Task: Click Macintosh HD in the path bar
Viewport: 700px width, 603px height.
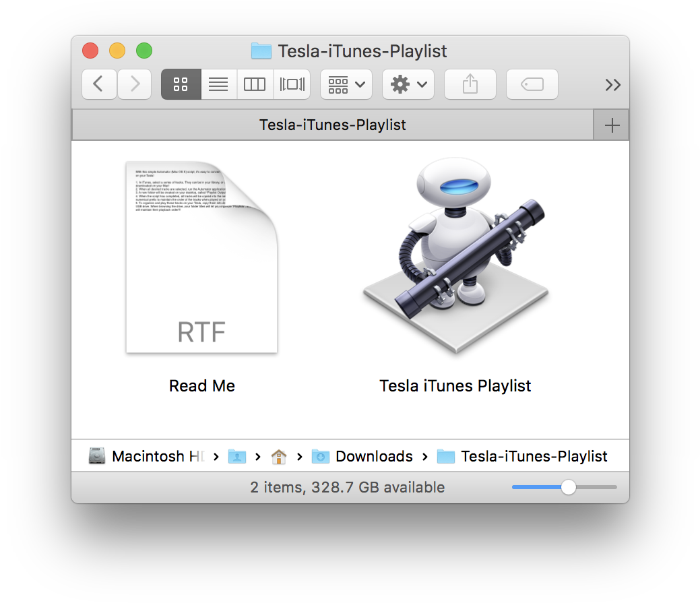Action: [x=147, y=456]
